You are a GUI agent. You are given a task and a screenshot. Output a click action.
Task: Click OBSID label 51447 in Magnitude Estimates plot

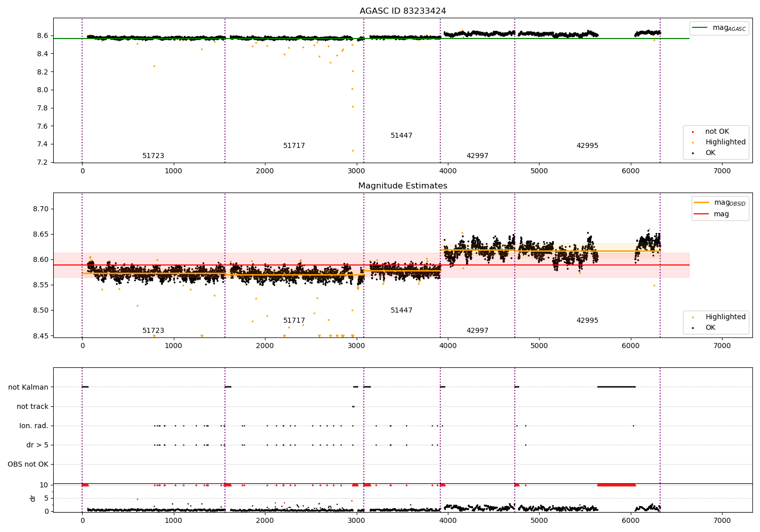[401, 311]
